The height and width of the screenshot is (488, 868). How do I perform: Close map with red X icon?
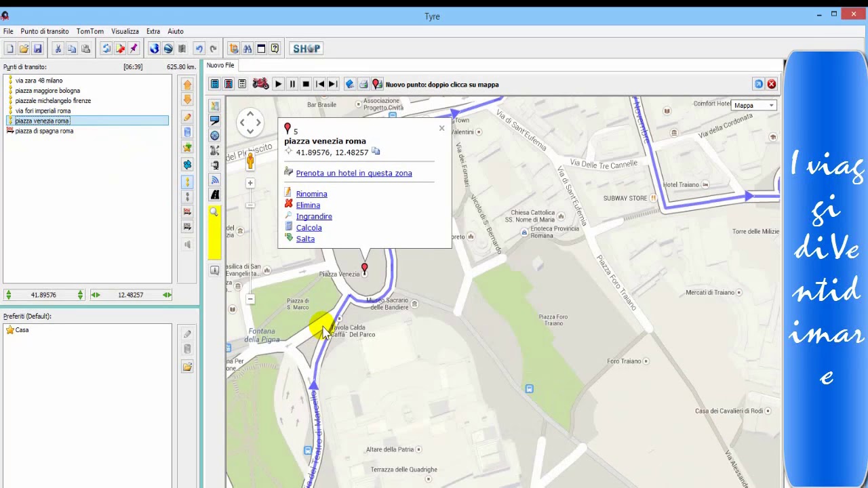tap(772, 84)
